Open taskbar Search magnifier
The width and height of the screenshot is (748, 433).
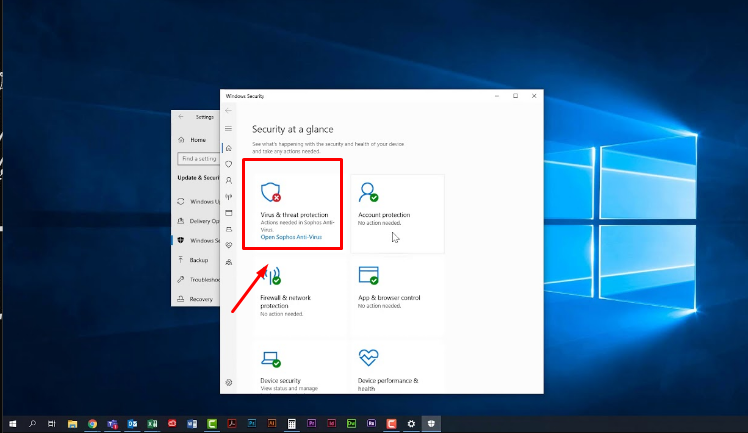[32, 423]
